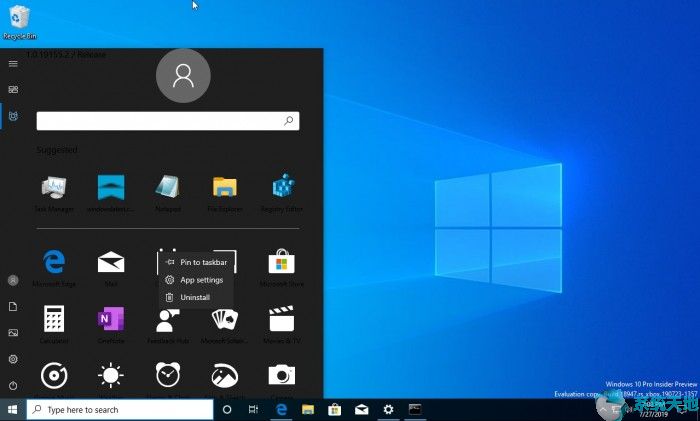Open Groove Music disc icon

click(54, 375)
